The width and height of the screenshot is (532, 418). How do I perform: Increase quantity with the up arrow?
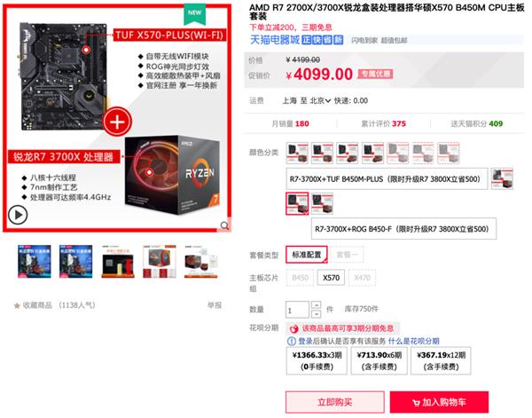tap(316, 304)
